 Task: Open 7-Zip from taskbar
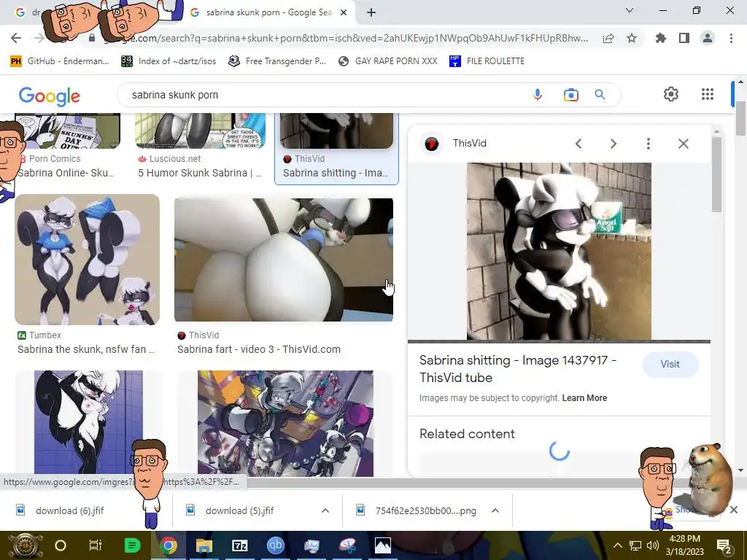[x=239, y=545]
